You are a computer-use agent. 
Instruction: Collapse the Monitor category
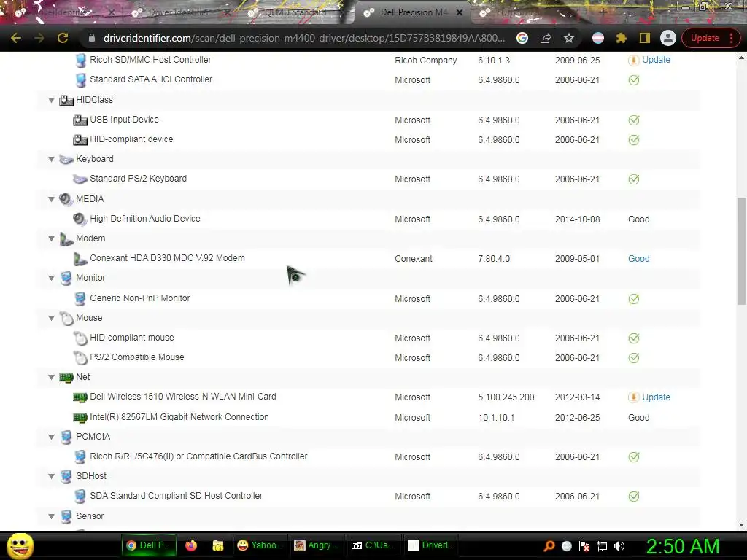51,278
